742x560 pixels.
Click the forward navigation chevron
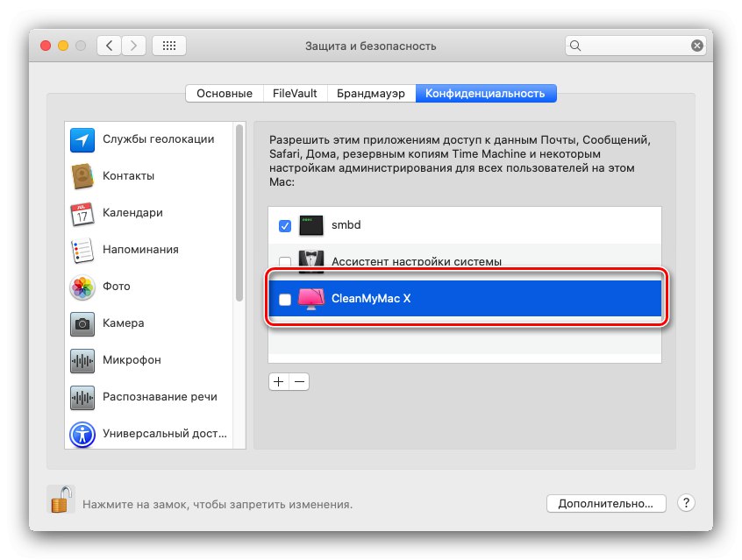pyautogui.click(x=133, y=46)
